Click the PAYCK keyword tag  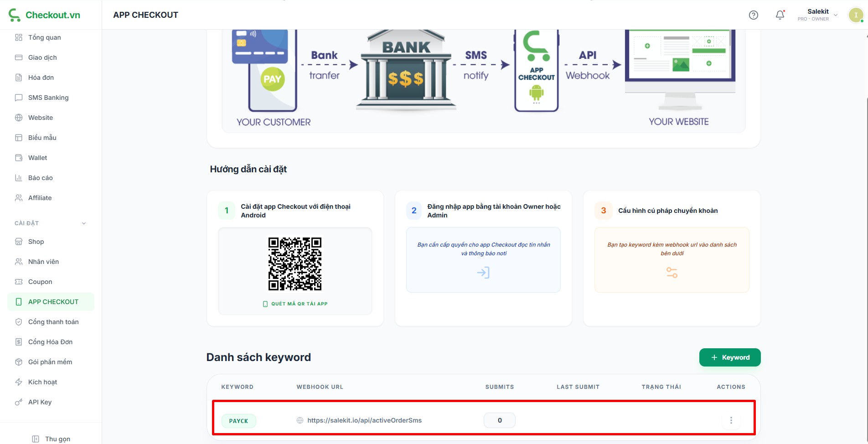(238, 421)
